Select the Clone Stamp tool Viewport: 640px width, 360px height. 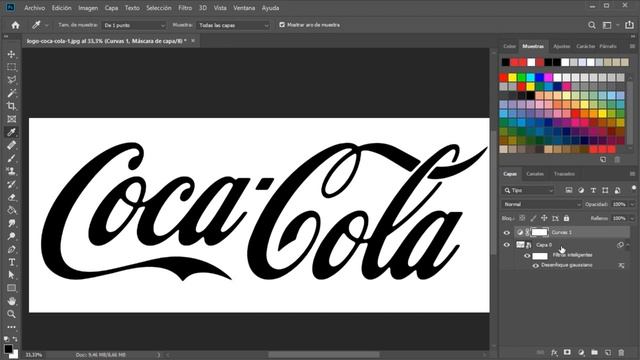click(x=11, y=171)
